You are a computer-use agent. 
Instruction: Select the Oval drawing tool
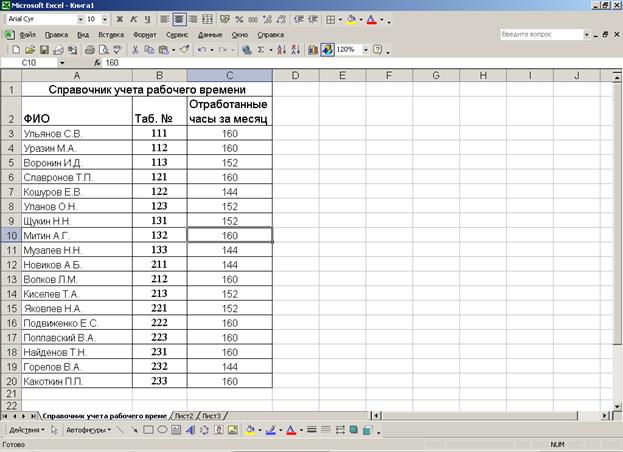162,430
